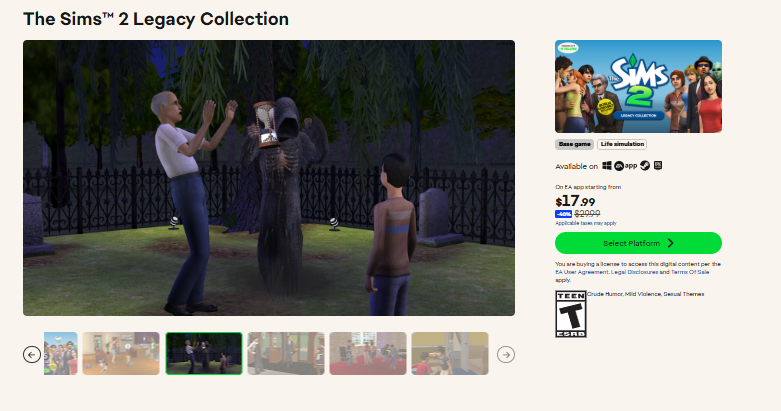Open the EA User Agreement link
This screenshot has height=411, width=781.
tap(581, 272)
